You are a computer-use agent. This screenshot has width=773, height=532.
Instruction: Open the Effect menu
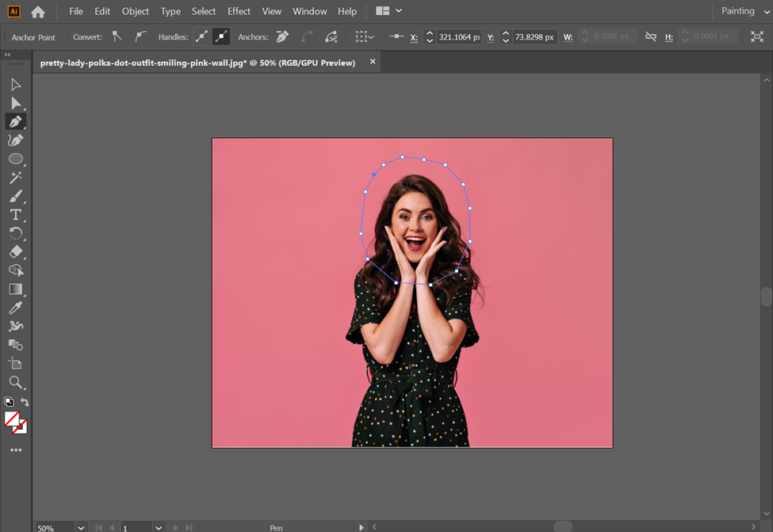point(239,11)
